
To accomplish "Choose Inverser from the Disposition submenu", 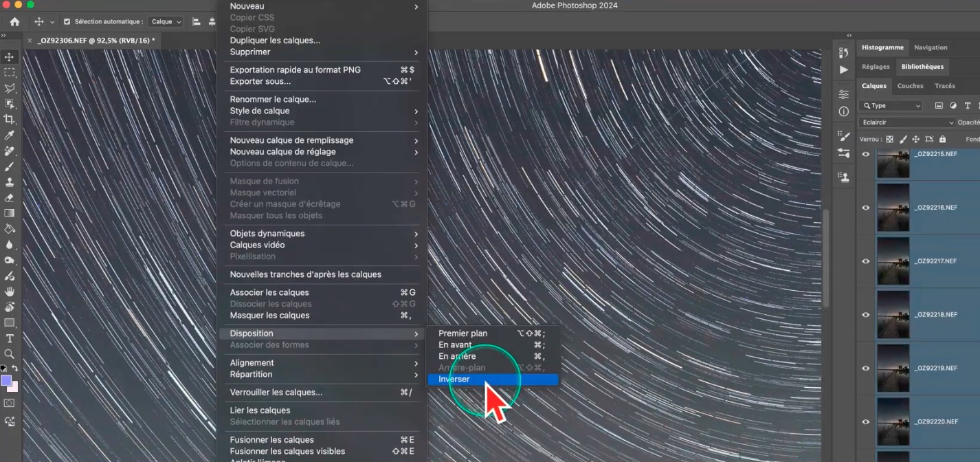I will tap(454, 379).
